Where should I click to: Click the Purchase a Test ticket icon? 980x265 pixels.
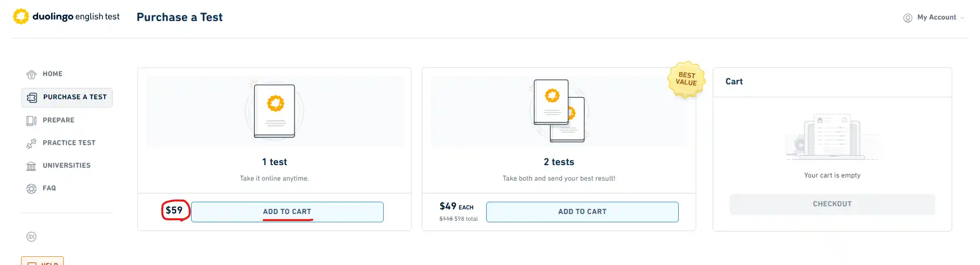[31, 97]
